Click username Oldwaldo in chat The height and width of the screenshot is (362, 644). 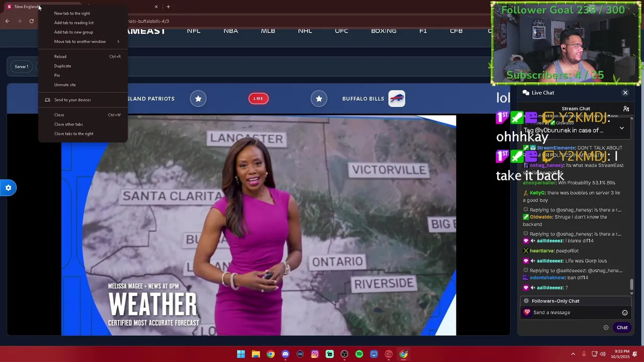(541, 217)
